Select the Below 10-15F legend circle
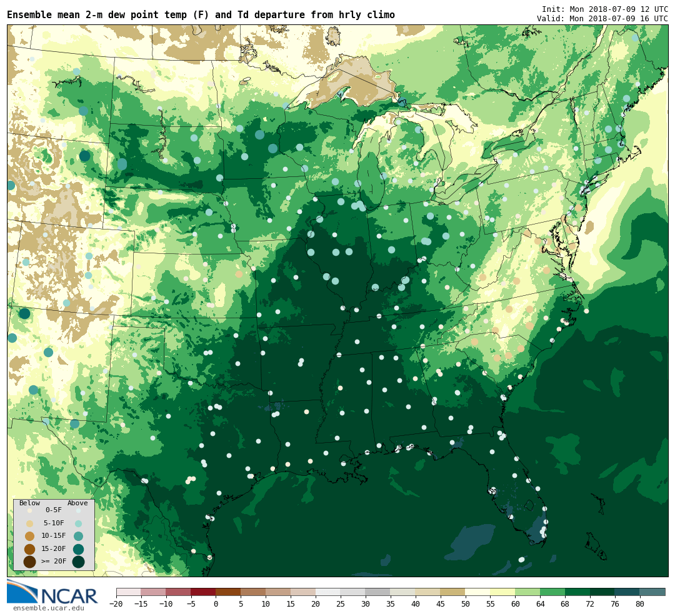The width and height of the screenshot is (675, 616). tap(30, 537)
